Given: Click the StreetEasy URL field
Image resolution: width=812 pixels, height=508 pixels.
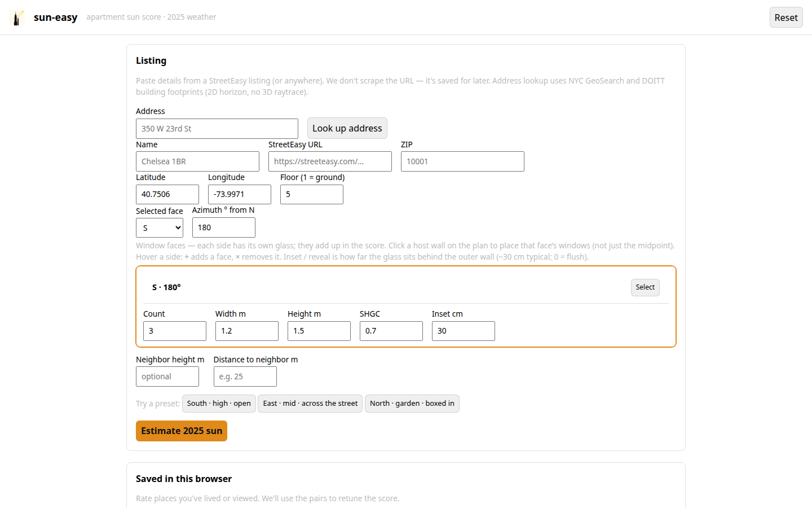Looking at the screenshot, I should click(x=330, y=161).
